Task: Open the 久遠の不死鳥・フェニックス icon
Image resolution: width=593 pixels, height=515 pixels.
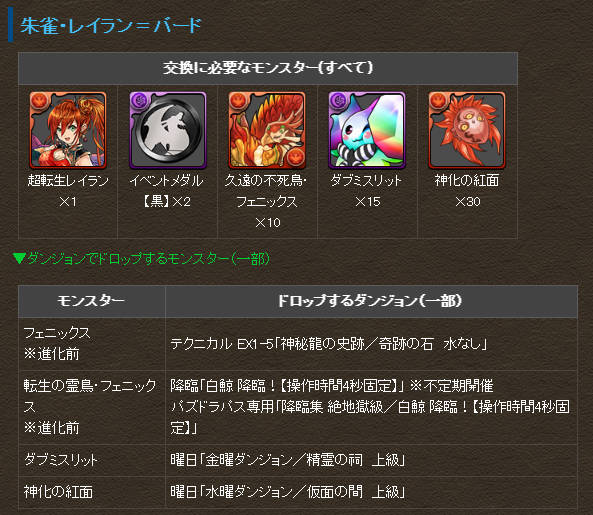Action: coord(267,130)
